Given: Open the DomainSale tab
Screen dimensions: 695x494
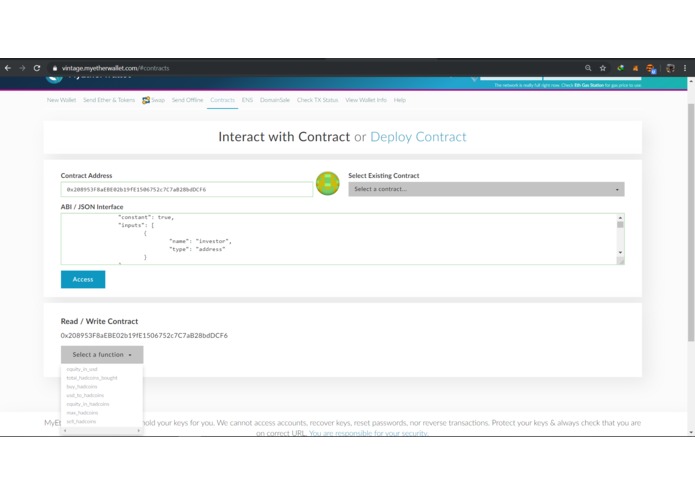Looking at the screenshot, I should tap(275, 100).
